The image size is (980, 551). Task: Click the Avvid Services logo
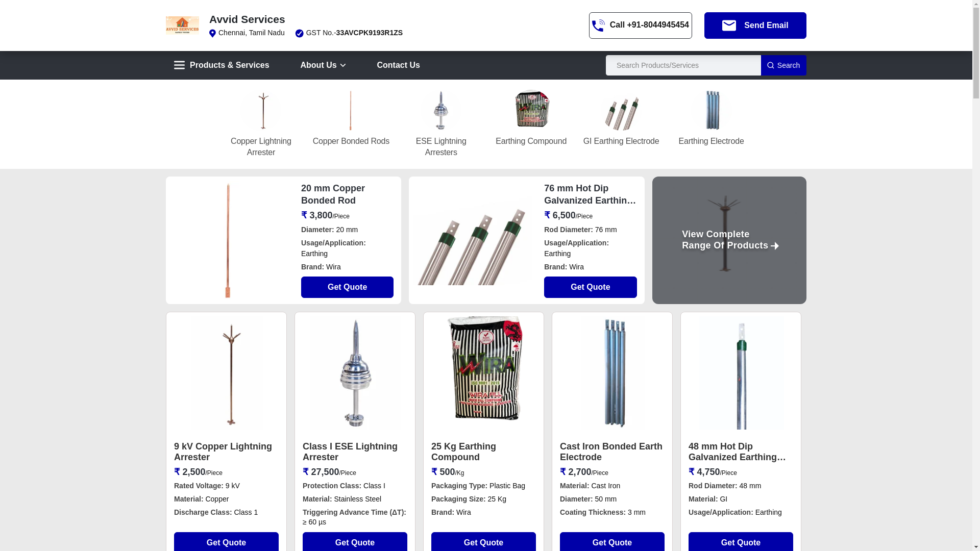click(x=182, y=25)
